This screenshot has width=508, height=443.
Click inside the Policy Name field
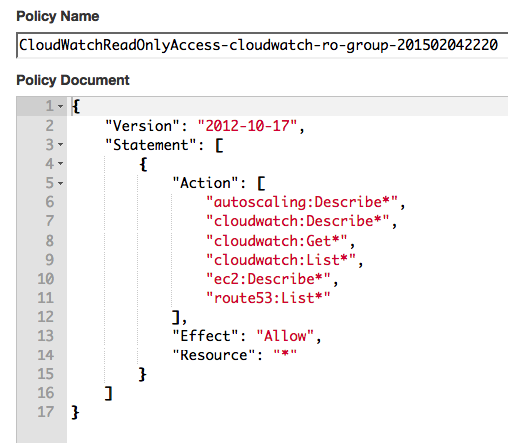point(262,45)
